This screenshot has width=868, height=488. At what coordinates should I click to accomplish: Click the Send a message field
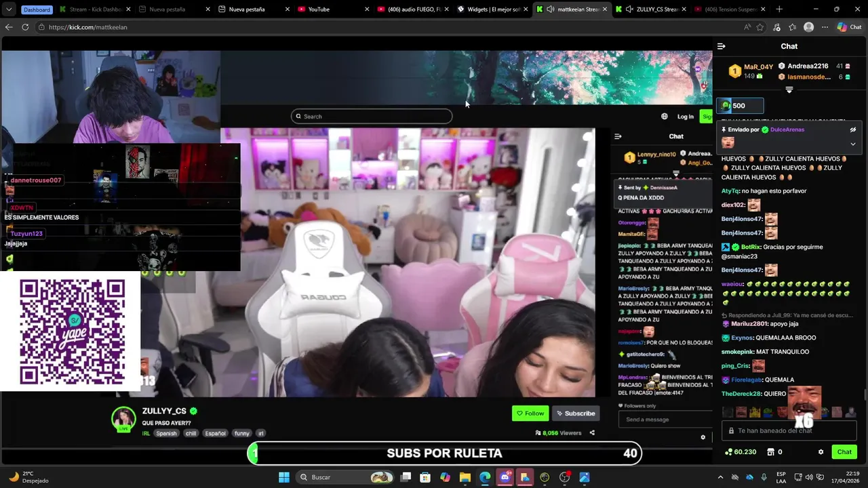point(665,420)
